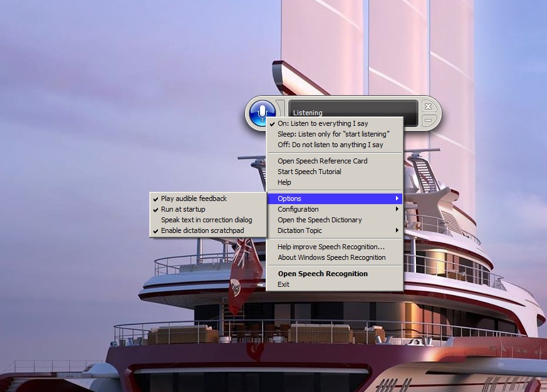The height and width of the screenshot is (392, 547).
Task: Open Speech Reference Card
Action: 335,161
